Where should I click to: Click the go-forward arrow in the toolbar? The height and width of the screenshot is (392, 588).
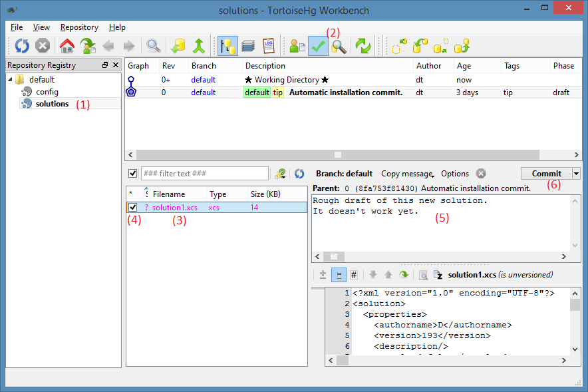[x=129, y=46]
